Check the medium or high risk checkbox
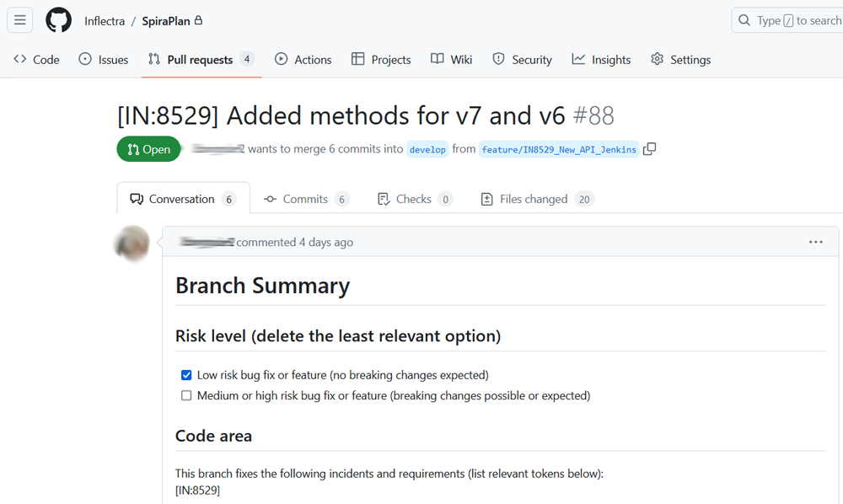 click(x=186, y=394)
